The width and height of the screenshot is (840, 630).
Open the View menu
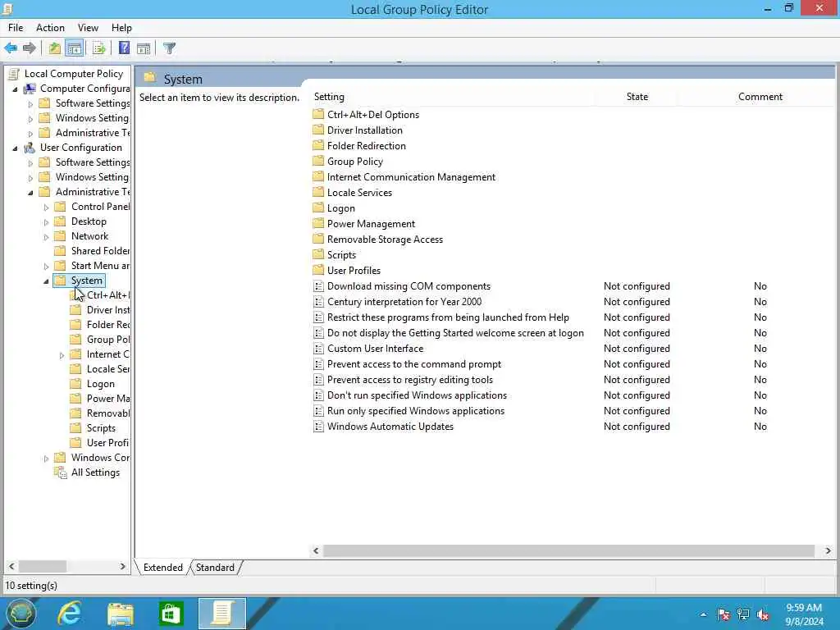click(88, 28)
